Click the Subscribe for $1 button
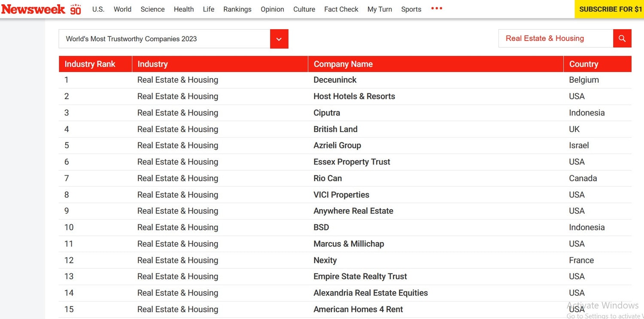Viewport: 644px width, 319px height. pos(609,9)
